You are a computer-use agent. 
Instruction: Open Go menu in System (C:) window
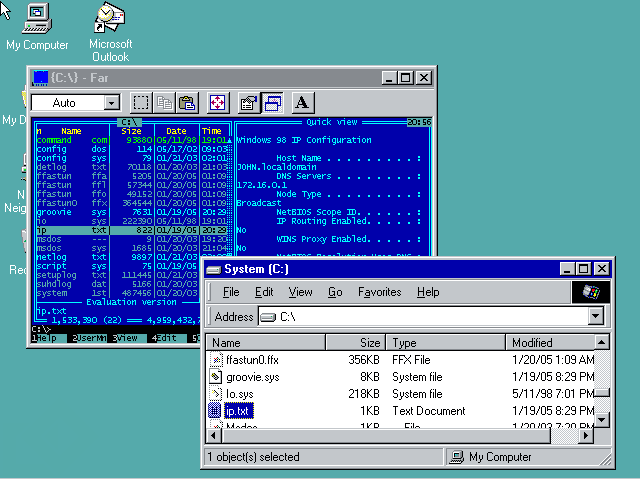[335, 292]
